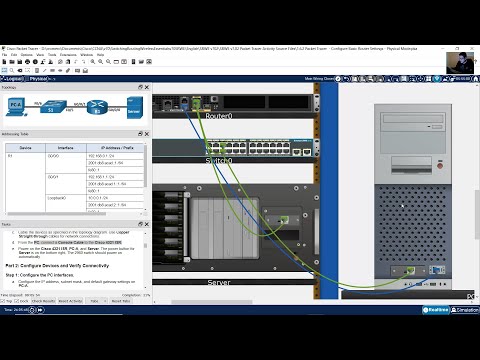Click the Add Complex PDU open envelope icon
This screenshot has width=480, height=360.
[x=85, y=70]
